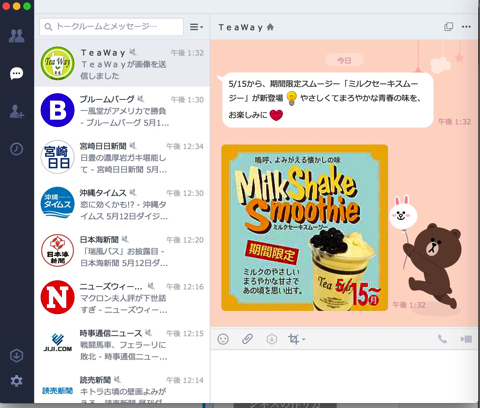Open the 日本海新聞 chat
480x408 pixels.
122,250
